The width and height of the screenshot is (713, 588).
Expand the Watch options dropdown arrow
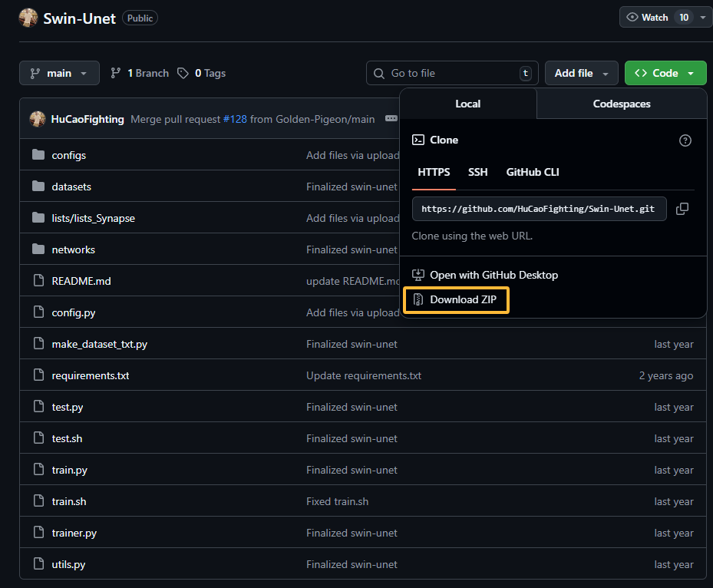tap(703, 18)
